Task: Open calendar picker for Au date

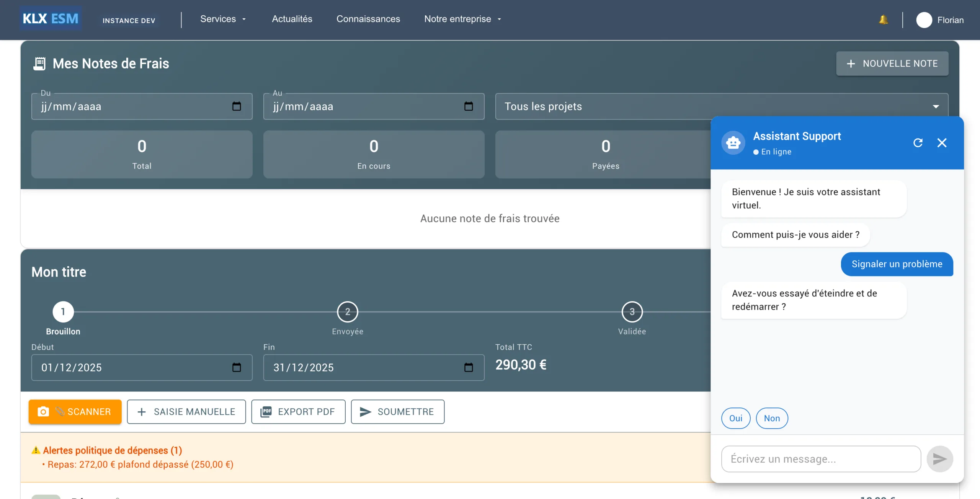Action: coord(468,106)
